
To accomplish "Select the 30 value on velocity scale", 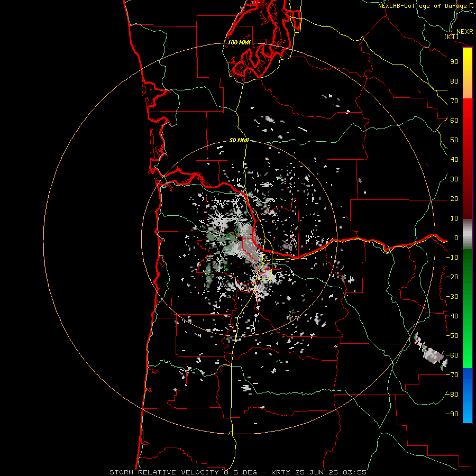I will (454, 179).
